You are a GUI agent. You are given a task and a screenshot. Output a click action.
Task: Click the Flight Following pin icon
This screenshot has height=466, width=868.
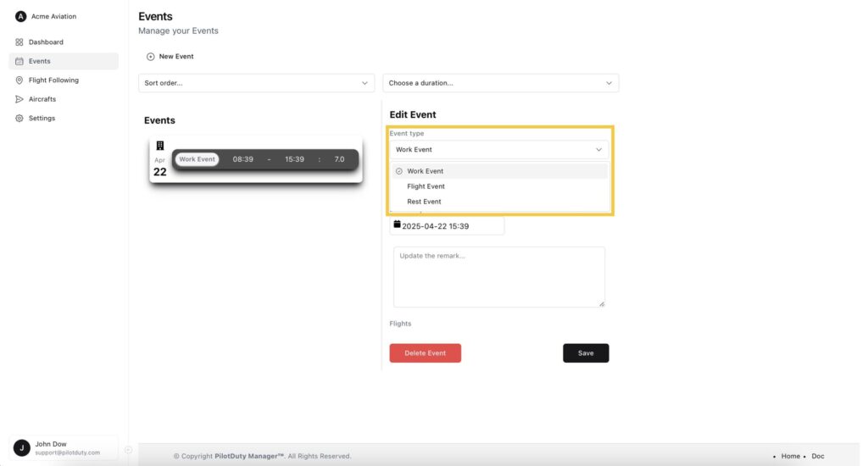coord(19,80)
